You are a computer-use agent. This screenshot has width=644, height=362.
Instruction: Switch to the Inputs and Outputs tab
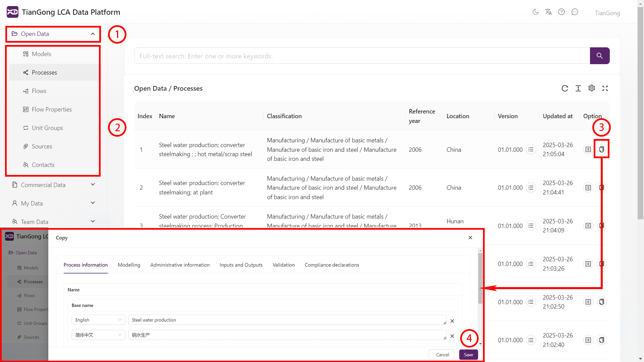(x=241, y=265)
